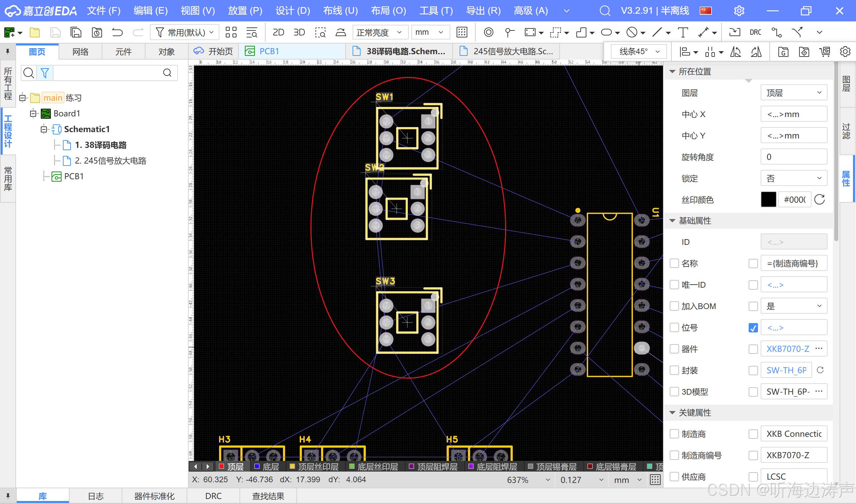This screenshot has width=856, height=504.
Task: Switch to 2D view
Action: pos(278,32)
